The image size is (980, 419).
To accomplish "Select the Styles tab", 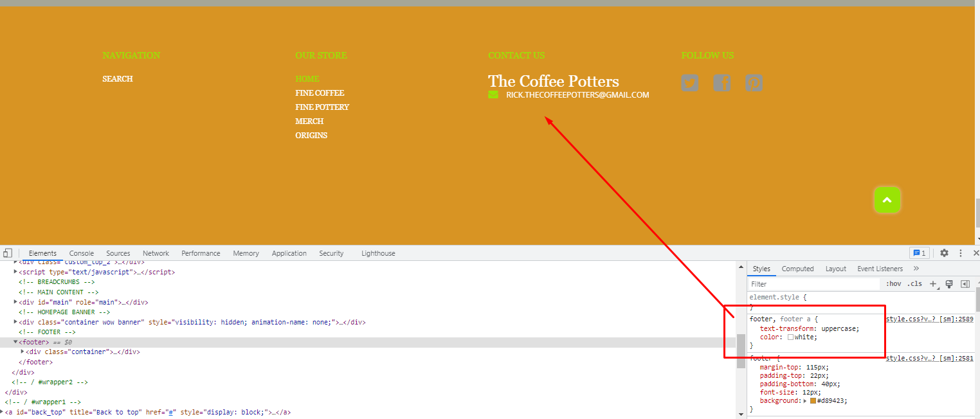I will (761, 269).
